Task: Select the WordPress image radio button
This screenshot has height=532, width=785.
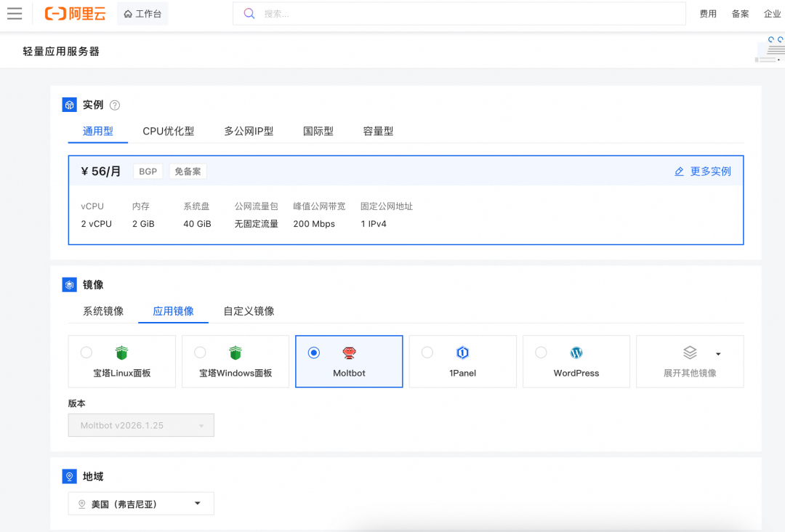Action: click(x=541, y=352)
